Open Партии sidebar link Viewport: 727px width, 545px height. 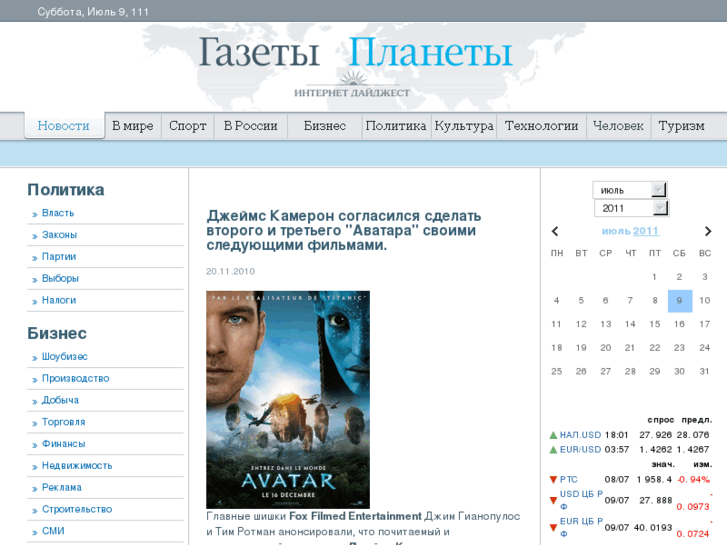coord(59,256)
